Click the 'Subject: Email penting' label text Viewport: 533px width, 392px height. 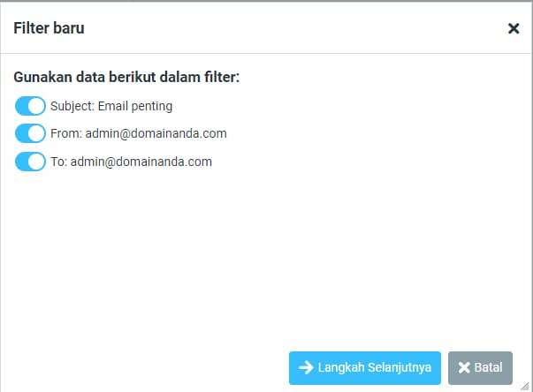[111, 106]
